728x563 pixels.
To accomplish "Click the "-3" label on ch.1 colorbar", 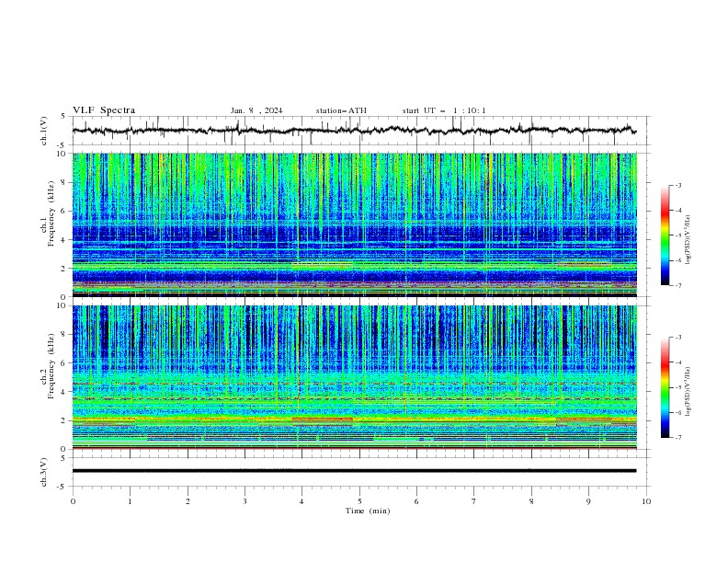I will click(678, 185).
